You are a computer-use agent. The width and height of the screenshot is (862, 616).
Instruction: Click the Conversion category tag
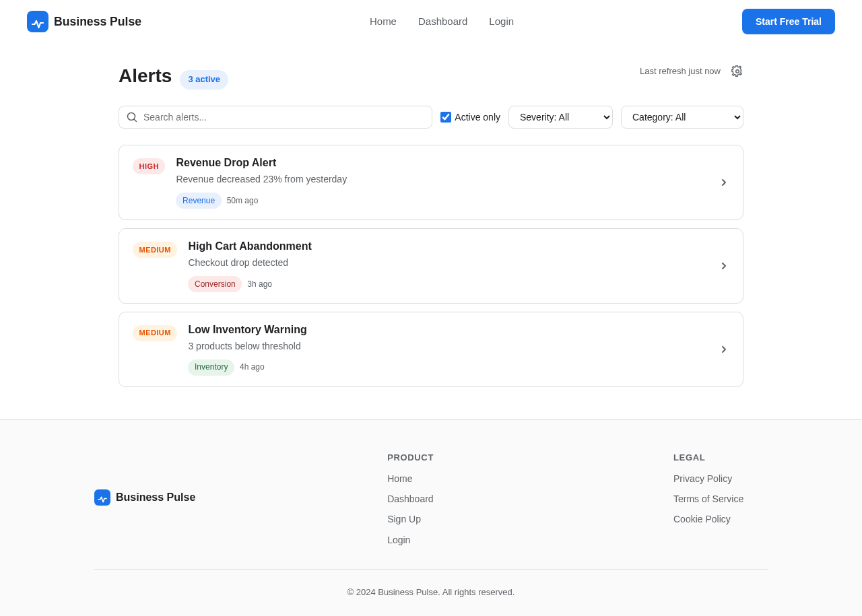215,284
